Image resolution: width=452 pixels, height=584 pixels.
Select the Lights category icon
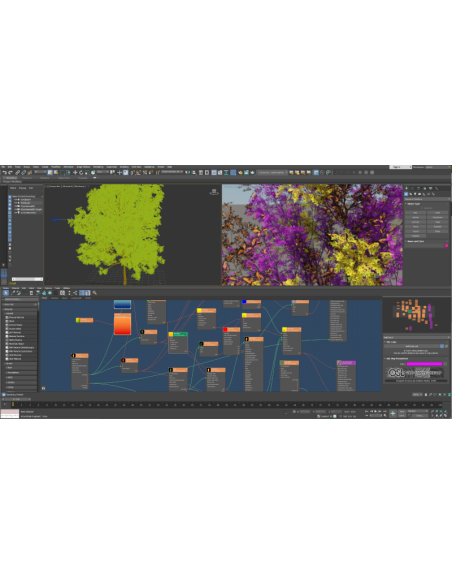click(x=415, y=194)
